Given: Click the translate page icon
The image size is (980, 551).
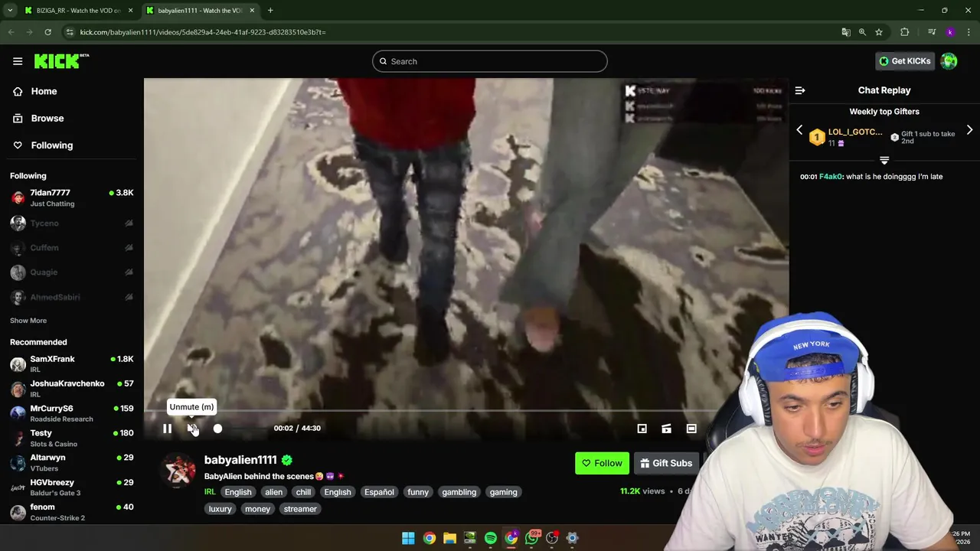Looking at the screenshot, I should click(x=845, y=32).
